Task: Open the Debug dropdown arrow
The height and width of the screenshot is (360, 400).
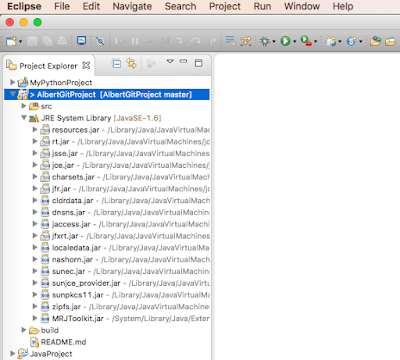Action: [x=274, y=42]
